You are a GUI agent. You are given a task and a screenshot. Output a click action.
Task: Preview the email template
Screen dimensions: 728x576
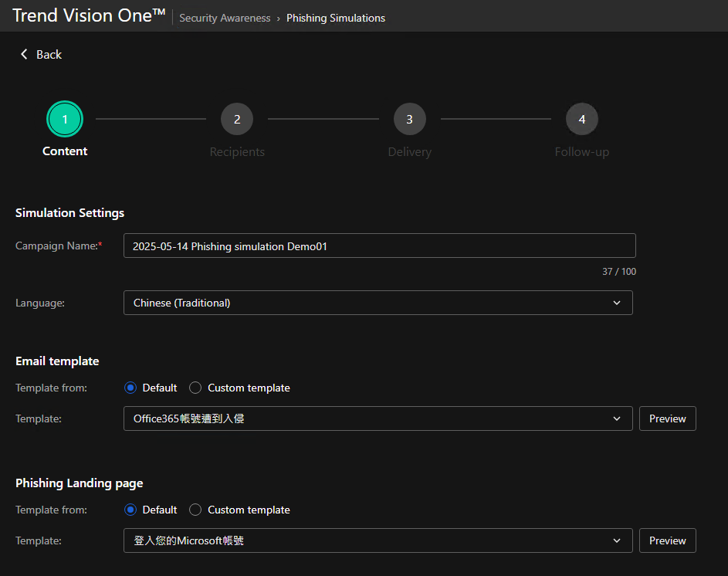coord(667,418)
